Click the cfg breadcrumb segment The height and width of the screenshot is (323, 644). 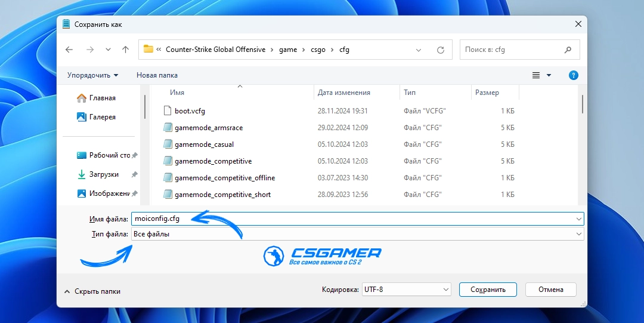coord(344,50)
